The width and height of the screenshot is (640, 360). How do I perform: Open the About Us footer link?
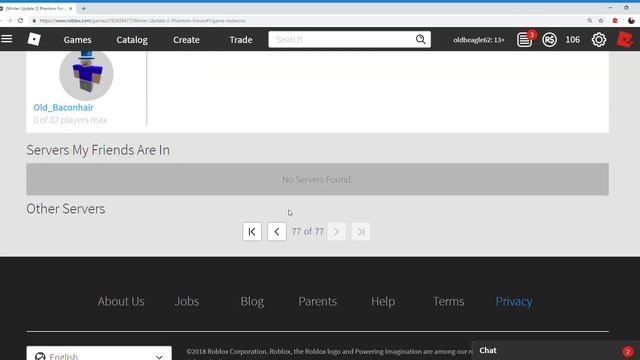point(121,301)
